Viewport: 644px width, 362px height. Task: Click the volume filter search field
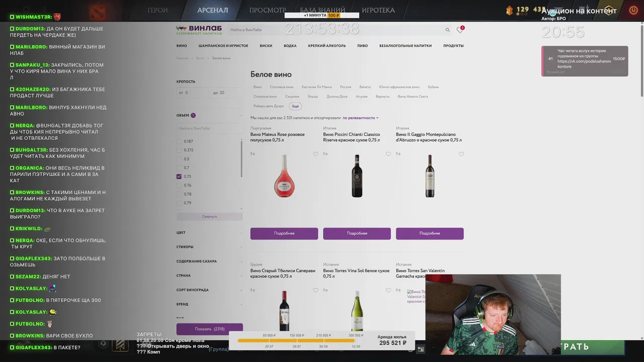(209, 129)
